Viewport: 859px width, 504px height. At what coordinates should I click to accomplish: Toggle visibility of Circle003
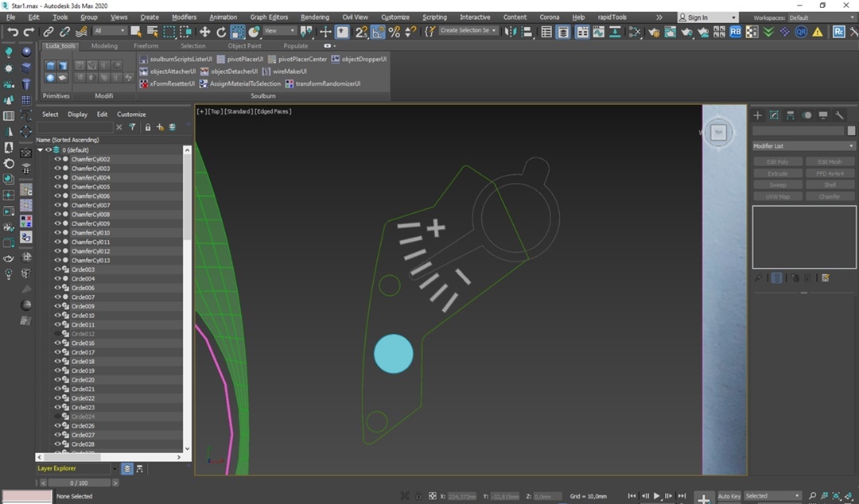click(57, 269)
